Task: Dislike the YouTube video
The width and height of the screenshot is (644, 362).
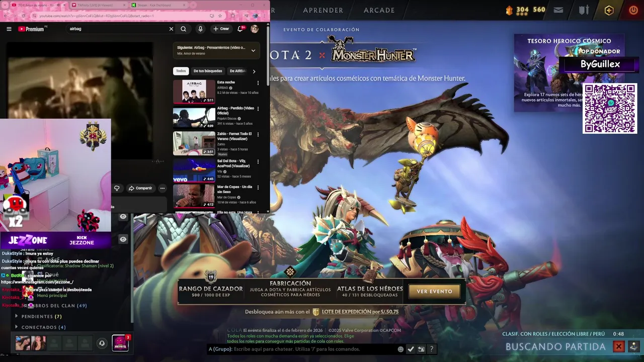Action: coord(117,188)
